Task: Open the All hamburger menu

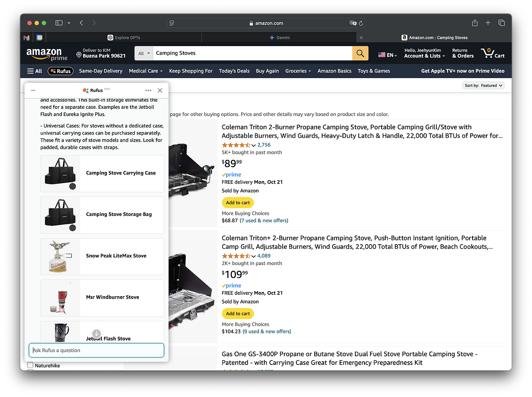Action: [x=34, y=71]
